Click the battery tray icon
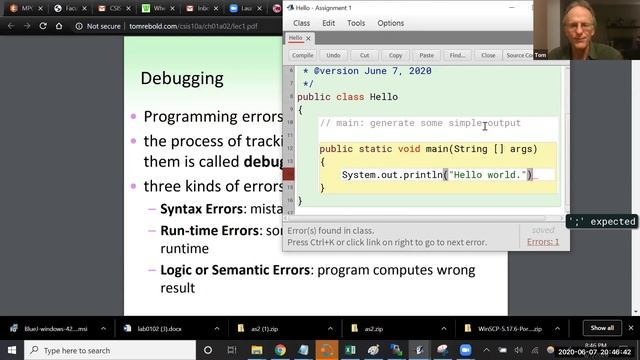This screenshot has height=360, width=640. click(502, 350)
